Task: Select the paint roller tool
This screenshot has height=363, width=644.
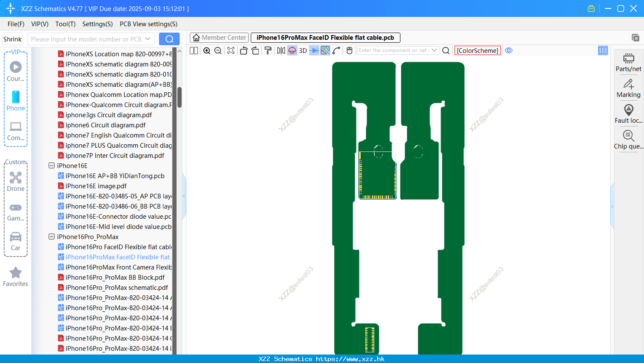Action: (x=268, y=50)
